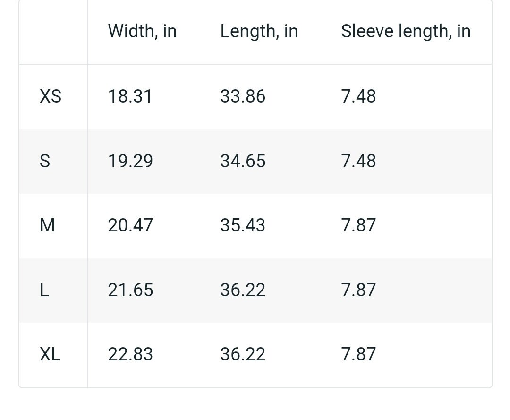Click the Sleeve length, in column header
Viewport: 510px width, 420px height.
click(406, 32)
